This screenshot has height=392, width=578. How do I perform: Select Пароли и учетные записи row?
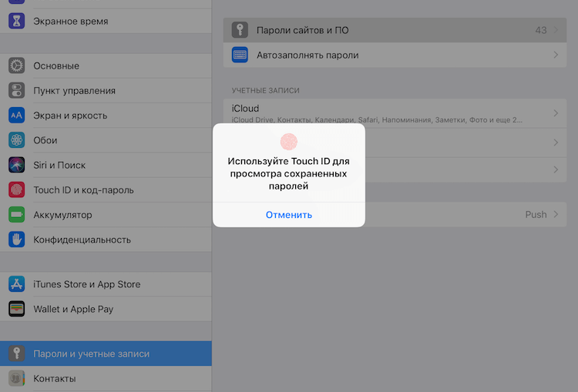point(106,353)
